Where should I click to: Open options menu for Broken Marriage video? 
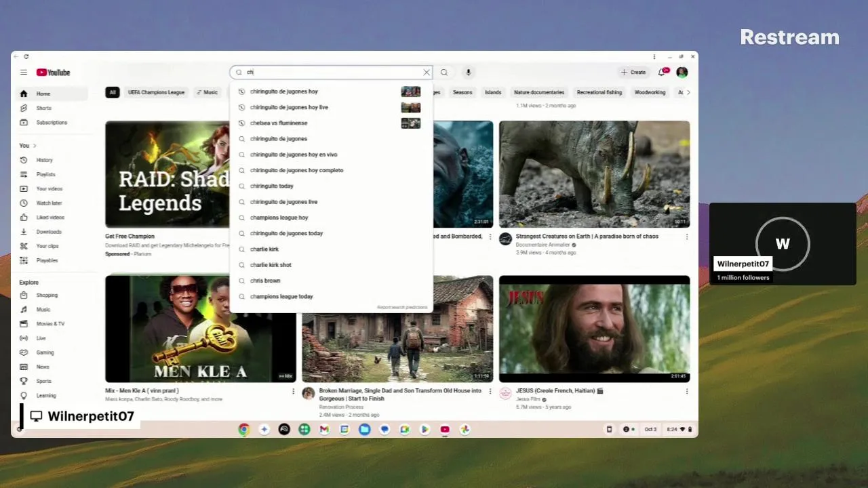(490, 391)
